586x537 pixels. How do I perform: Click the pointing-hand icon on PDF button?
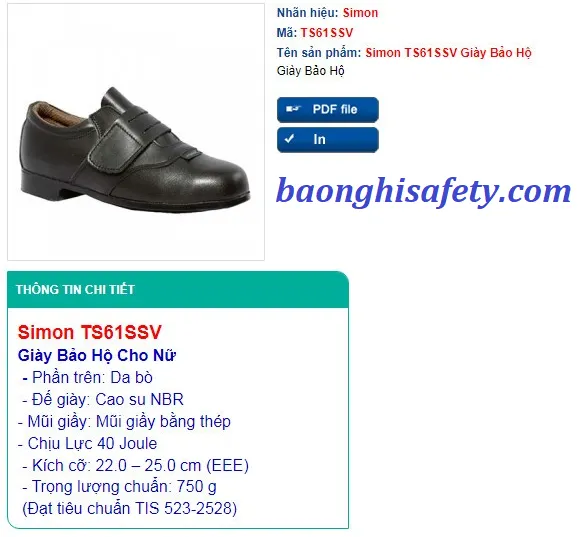coord(293,109)
